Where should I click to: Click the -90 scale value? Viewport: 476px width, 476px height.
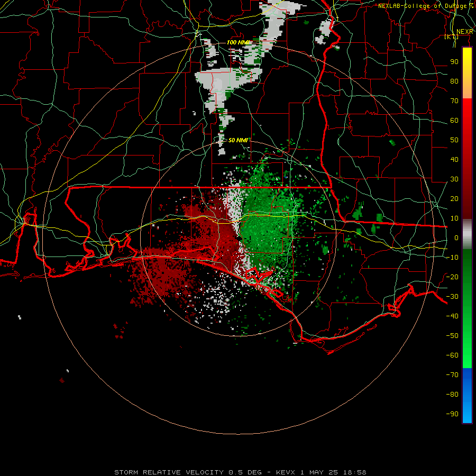[x=452, y=414]
